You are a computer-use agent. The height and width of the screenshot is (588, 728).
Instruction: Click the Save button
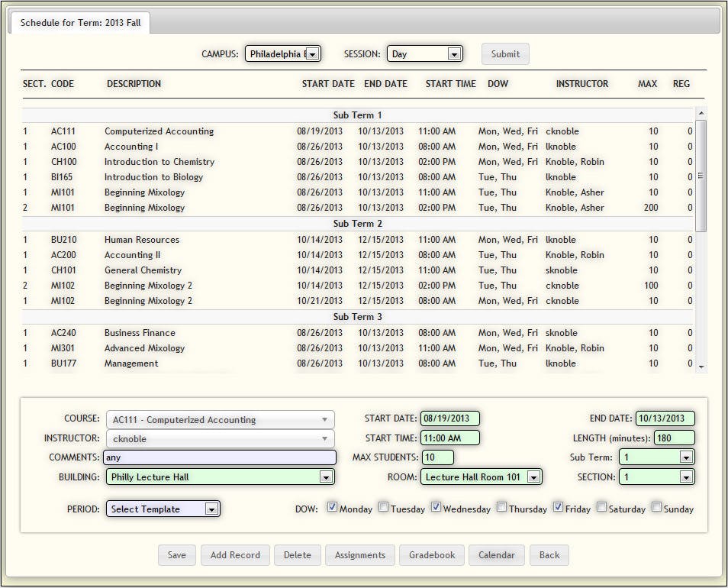click(177, 555)
